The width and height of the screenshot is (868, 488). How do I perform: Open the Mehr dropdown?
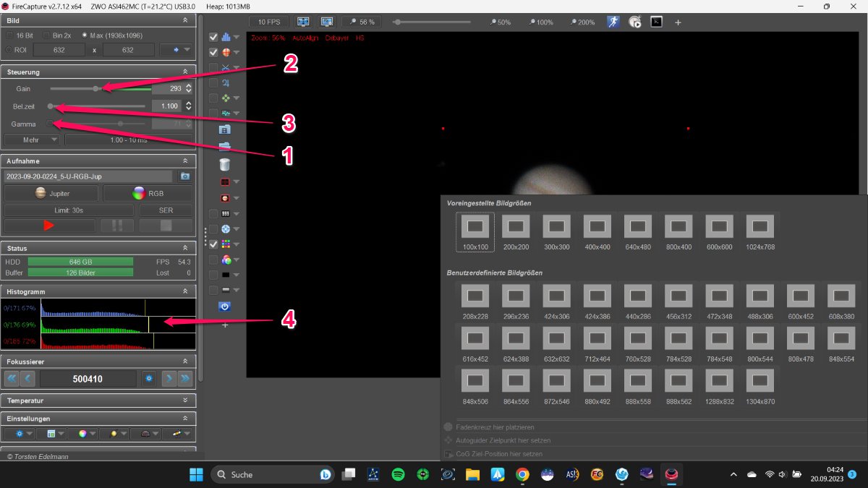click(x=32, y=140)
